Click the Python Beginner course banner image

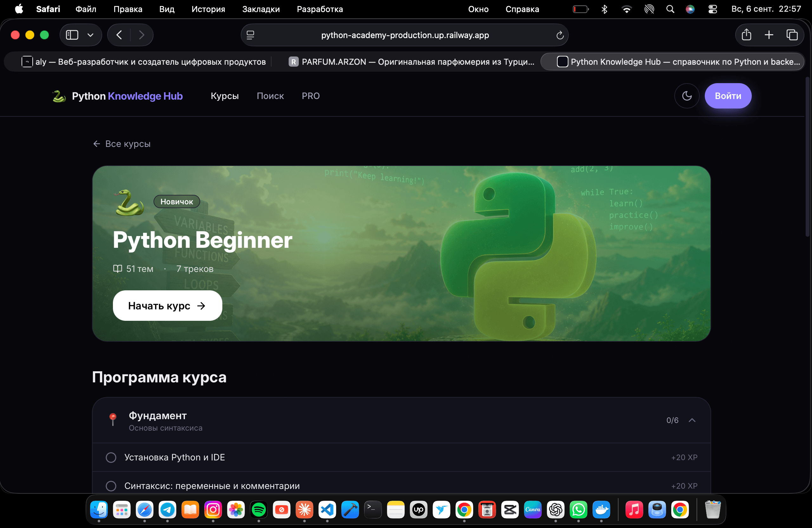coord(401,253)
